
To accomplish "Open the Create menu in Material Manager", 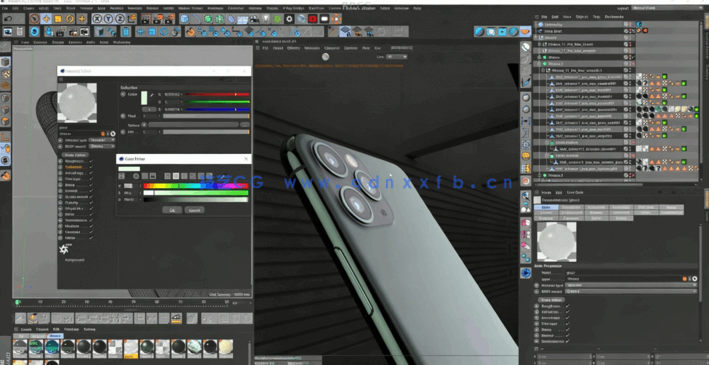I will point(26,329).
